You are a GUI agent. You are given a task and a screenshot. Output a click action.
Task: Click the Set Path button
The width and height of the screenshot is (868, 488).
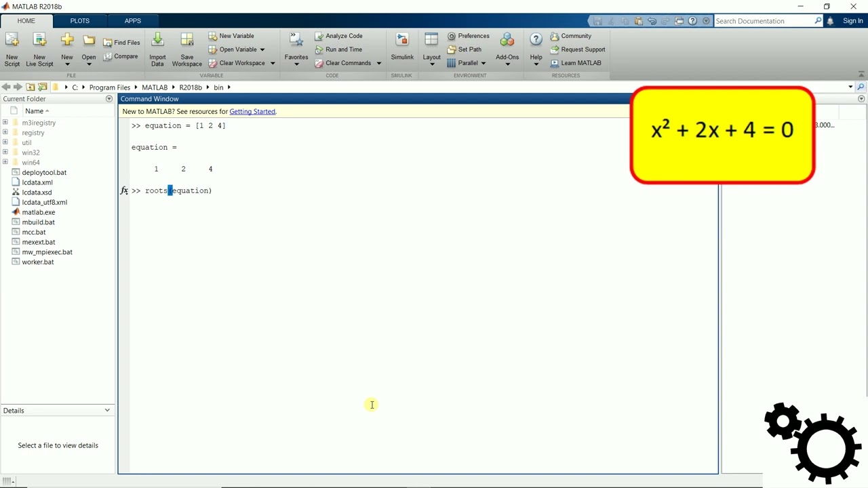[464, 49]
